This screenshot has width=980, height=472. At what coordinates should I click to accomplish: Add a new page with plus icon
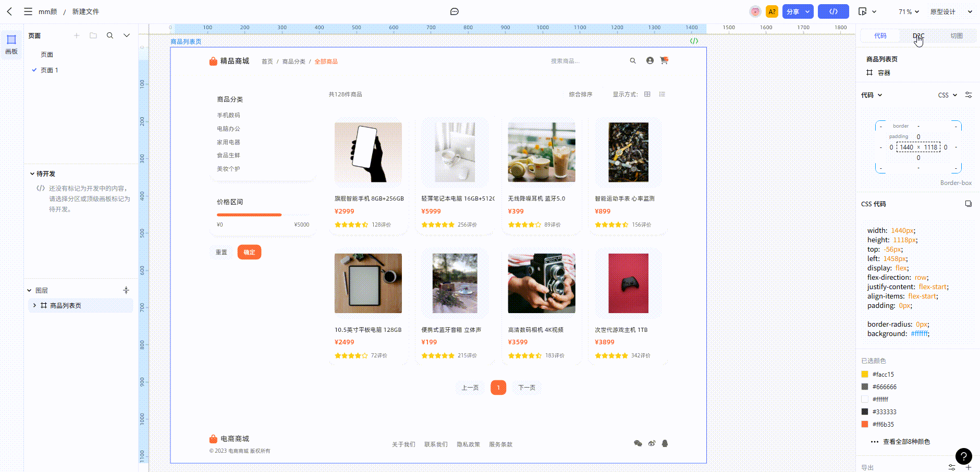(x=77, y=35)
